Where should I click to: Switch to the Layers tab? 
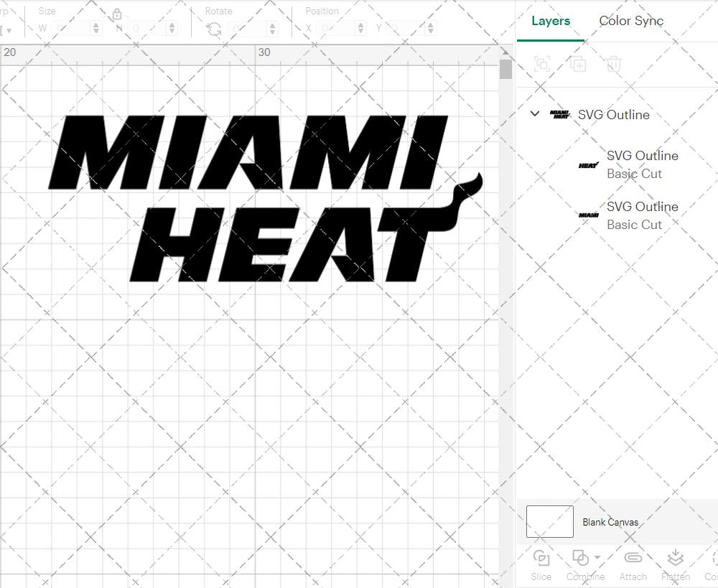[550, 21]
